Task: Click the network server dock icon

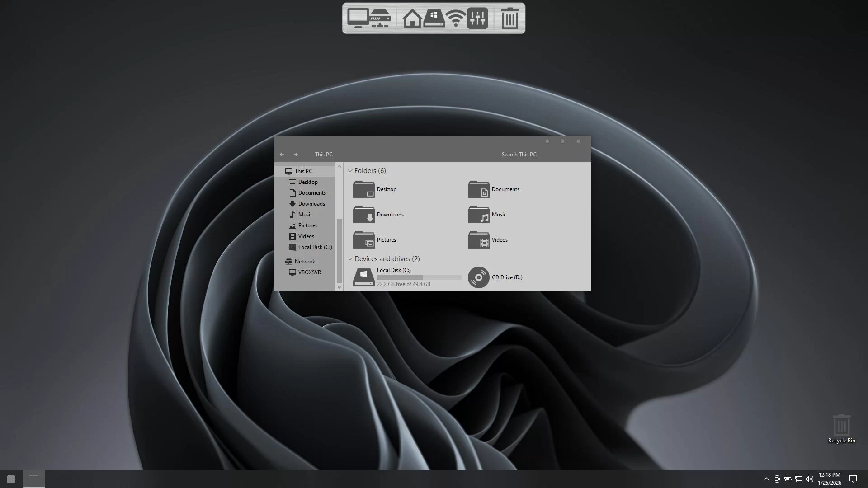Action: click(x=380, y=19)
